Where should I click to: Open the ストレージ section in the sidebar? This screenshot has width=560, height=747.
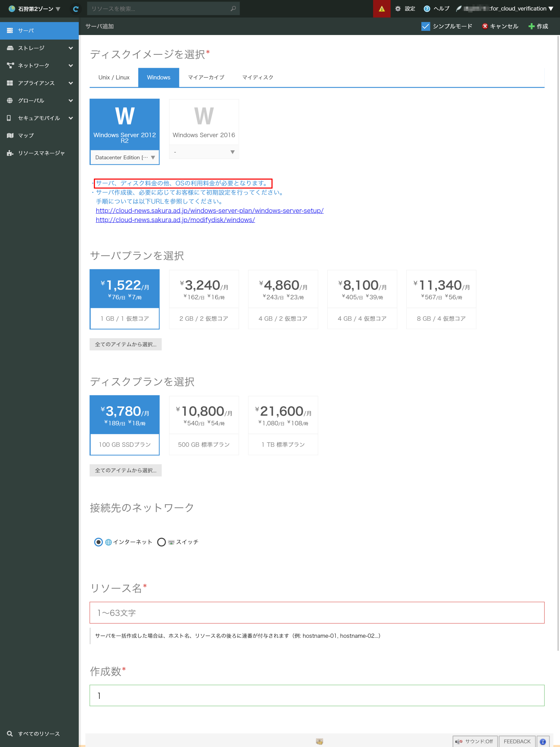[x=32, y=48]
